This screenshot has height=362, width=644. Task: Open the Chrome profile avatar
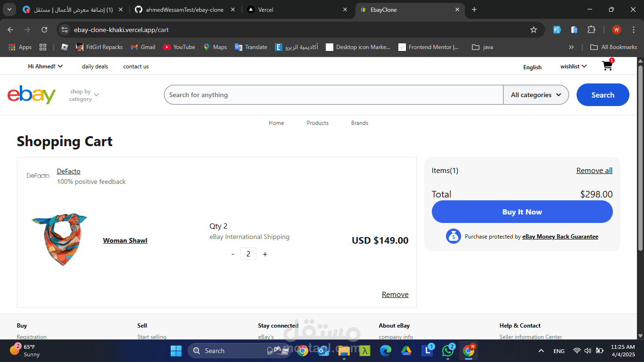tap(617, 30)
